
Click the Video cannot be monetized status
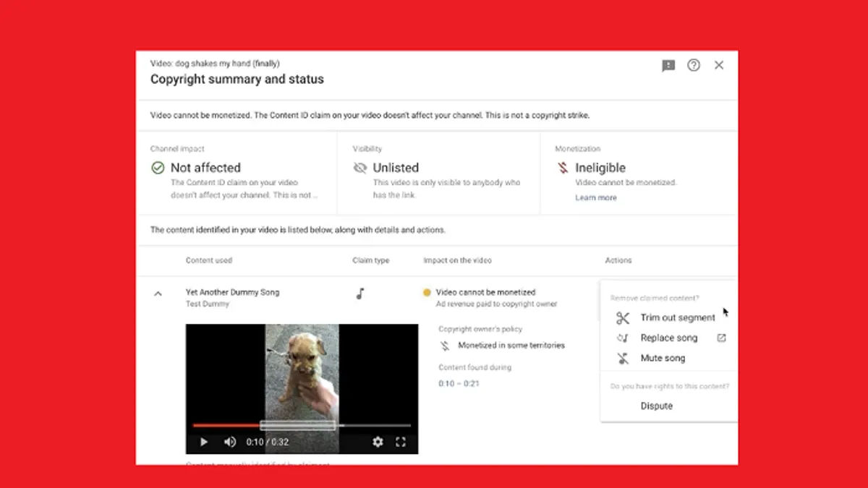pos(485,292)
